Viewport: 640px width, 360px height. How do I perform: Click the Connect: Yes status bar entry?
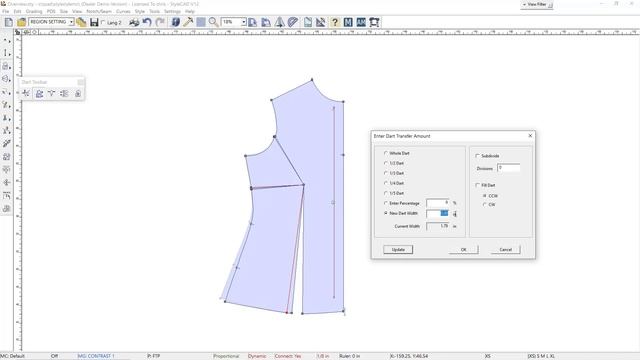tap(288, 356)
